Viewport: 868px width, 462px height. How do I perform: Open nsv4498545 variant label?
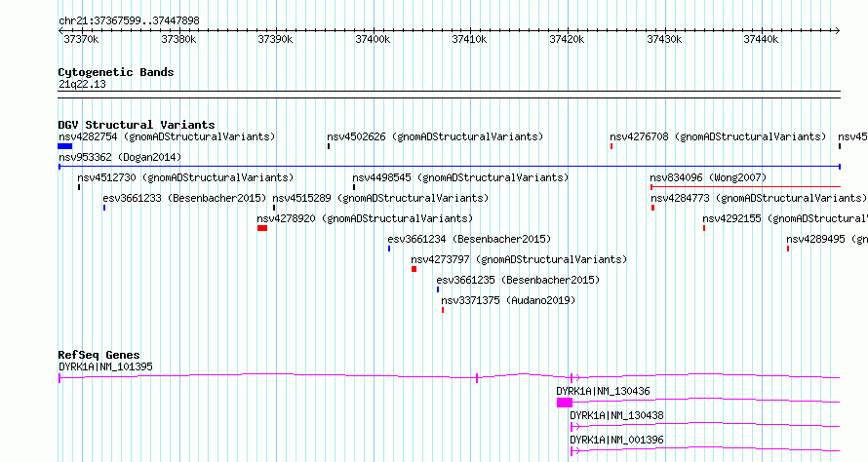460,177
